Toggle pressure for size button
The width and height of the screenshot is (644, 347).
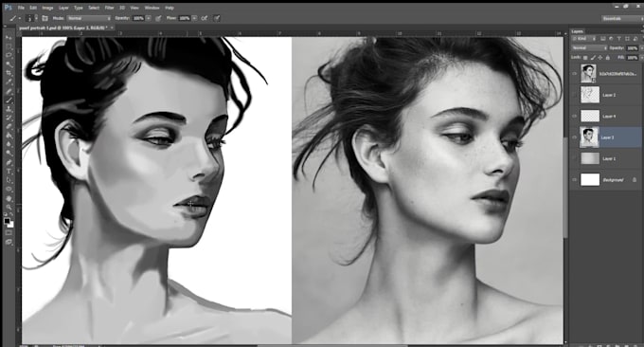click(x=217, y=19)
